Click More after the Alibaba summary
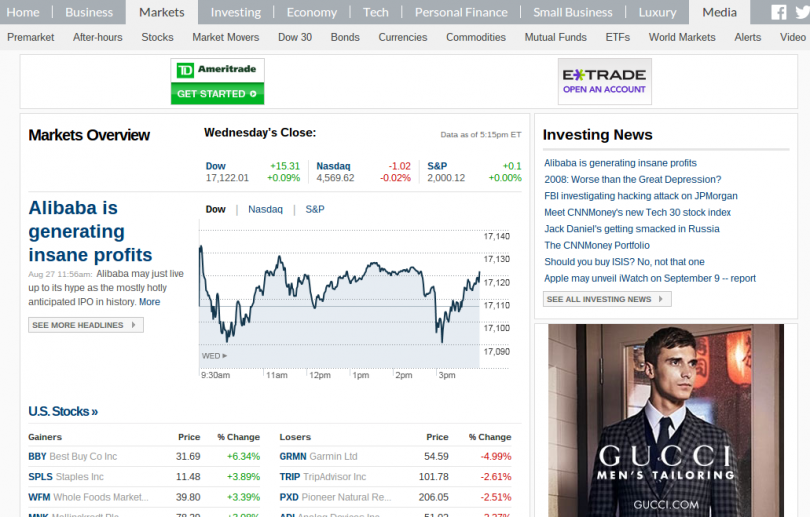 (149, 302)
